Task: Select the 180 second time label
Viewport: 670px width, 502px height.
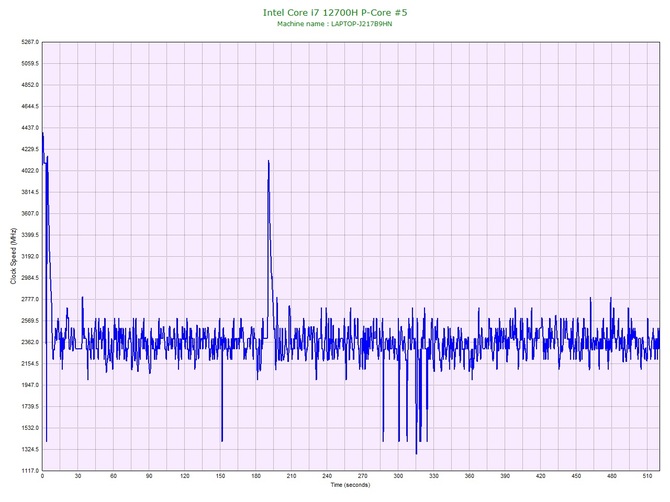Action: 256,476
